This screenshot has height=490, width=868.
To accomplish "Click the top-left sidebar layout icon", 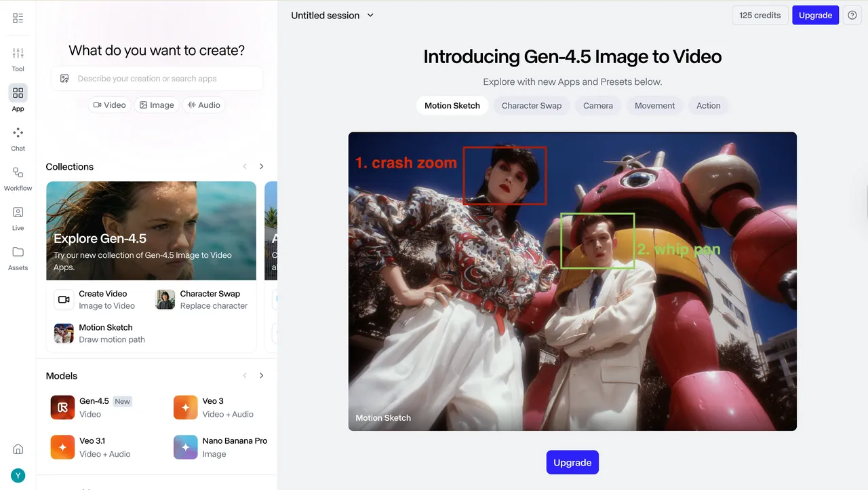I will [18, 18].
